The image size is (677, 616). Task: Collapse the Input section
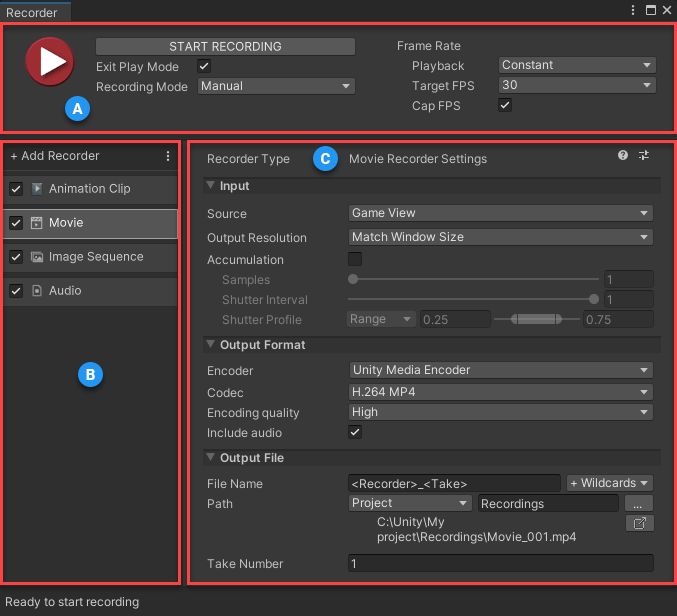click(x=210, y=185)
